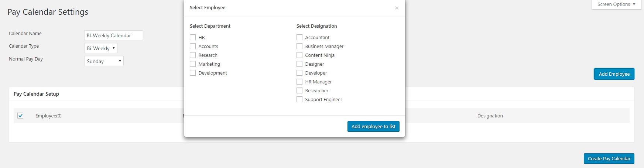Click the Calendar Type label
The width and height of the screenshot is (644, 168).
pyautogui.click(x=24, y=46)
